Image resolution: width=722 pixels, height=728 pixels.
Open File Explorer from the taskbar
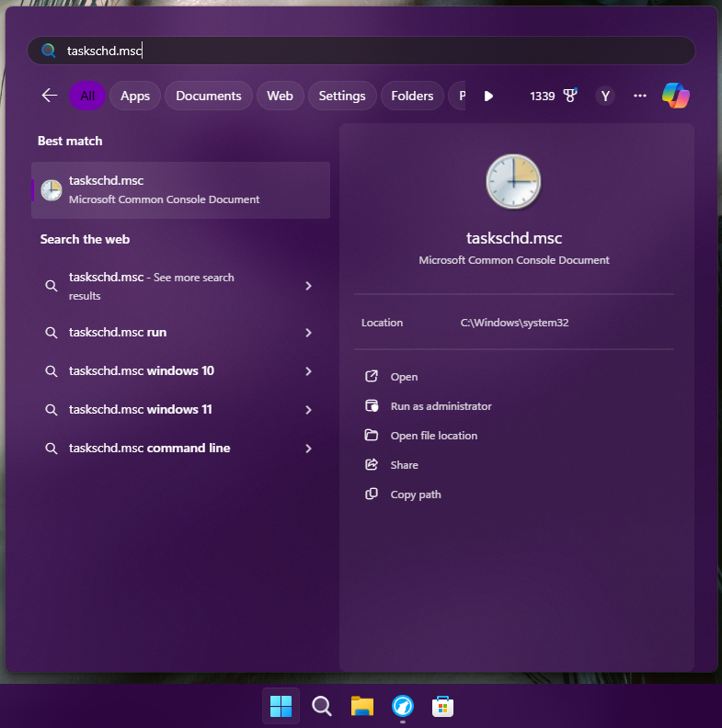(362, 706)
